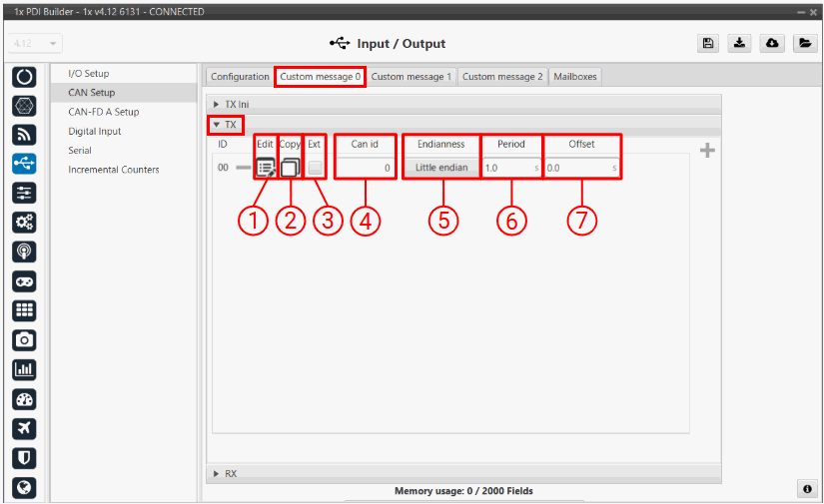This screenshot has width=824, height=504.
Task: Toggle the Little endian button
Action: pyautogui.click(x=440, y=168)
